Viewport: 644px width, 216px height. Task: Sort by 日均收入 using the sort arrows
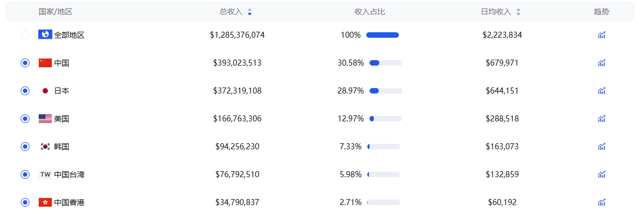coord(518,12)
